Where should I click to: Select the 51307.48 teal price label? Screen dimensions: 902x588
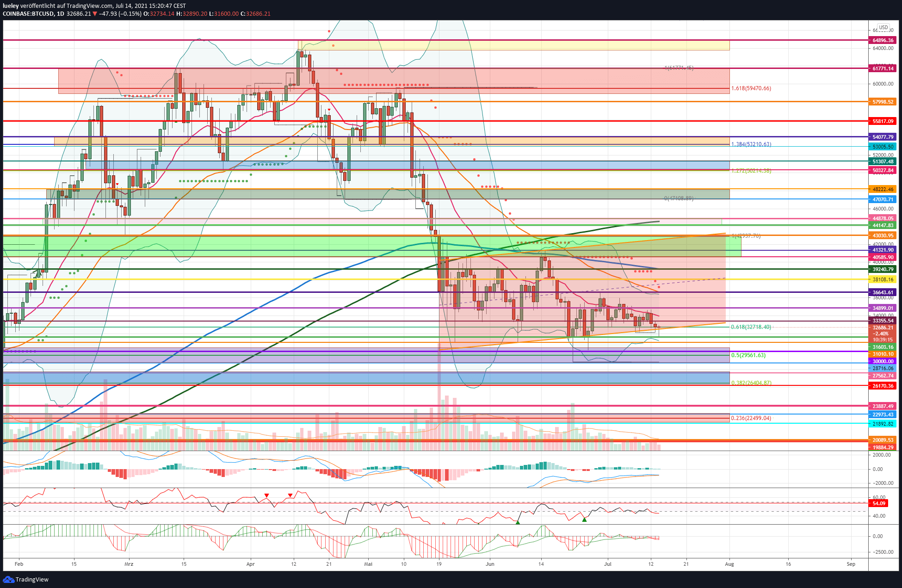point(883,161)
